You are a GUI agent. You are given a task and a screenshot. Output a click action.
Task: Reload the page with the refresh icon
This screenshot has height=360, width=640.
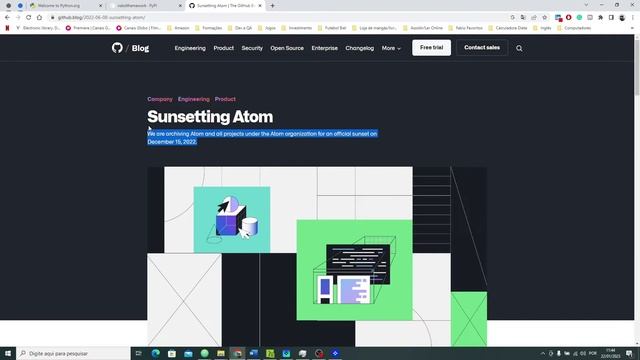click(29, 18)
